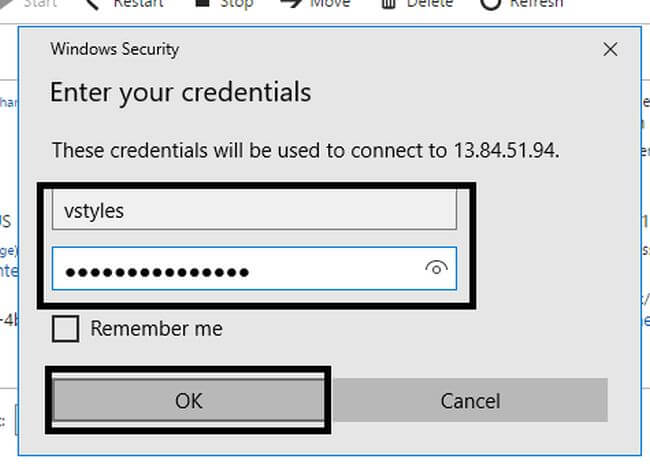
Task: Click the Move arrow icon
Action: tap(291, 4)
